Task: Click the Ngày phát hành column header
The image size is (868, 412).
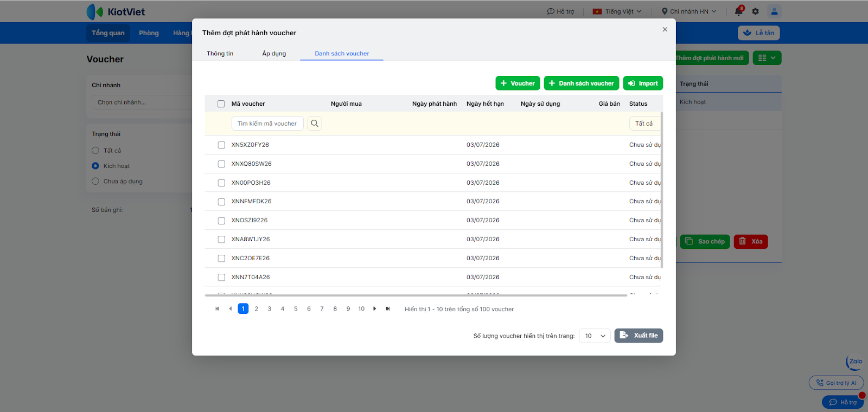Action: pyautogui.click(x=435, y=104)
